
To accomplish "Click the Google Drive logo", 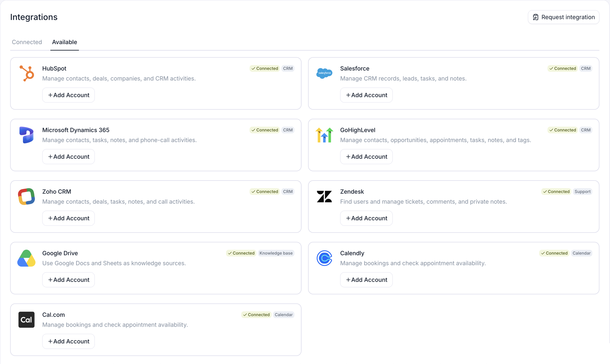I will point(27,258).
